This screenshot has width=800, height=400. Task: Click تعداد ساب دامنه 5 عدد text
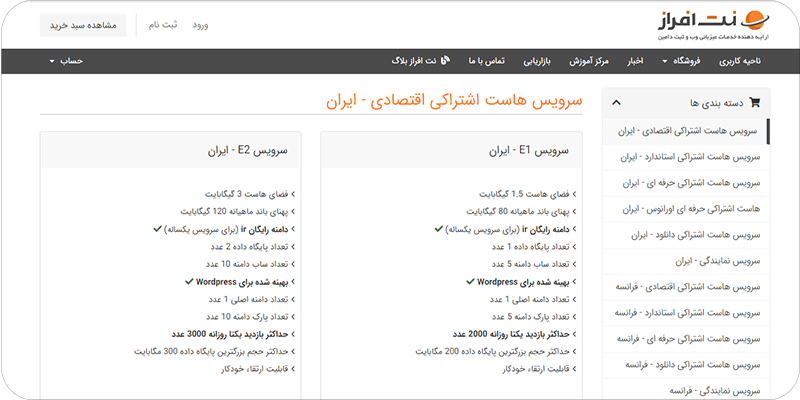coord(530,264)
